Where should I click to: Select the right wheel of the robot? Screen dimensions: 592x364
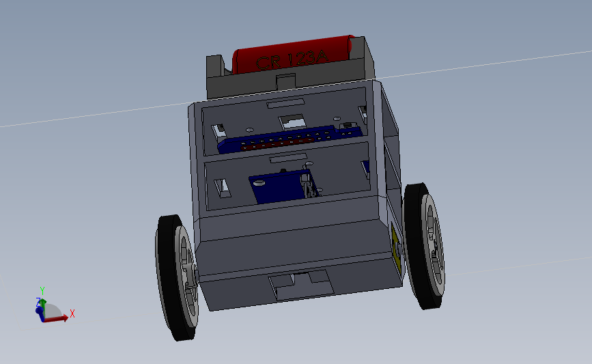pos(424,246)
